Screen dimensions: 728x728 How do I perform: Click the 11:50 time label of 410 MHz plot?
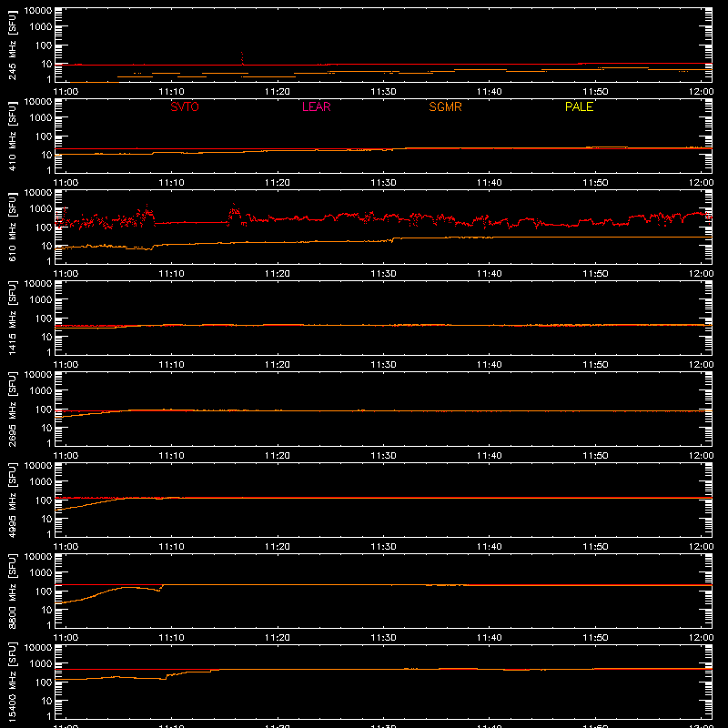595,183
